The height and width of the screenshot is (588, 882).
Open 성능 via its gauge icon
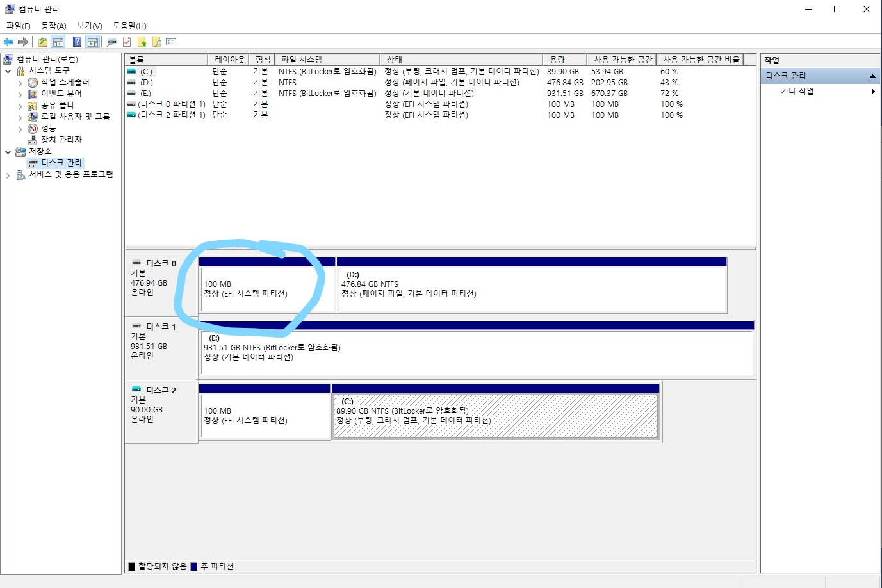click(x=33, y=129)
